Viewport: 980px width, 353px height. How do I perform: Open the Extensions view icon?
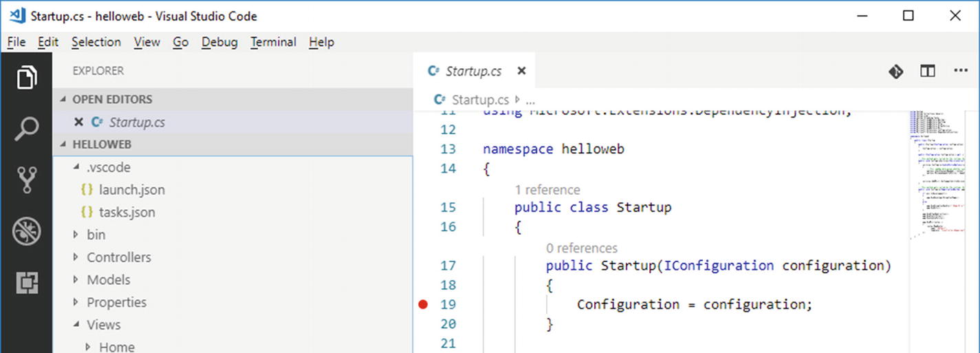click(26, 283)
